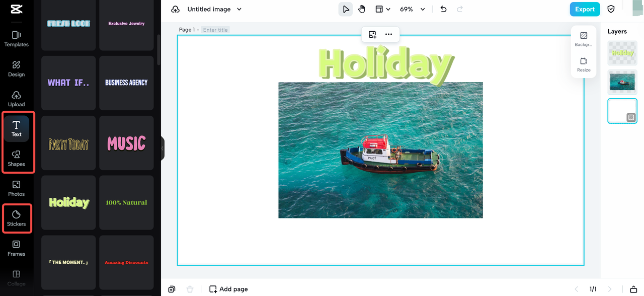The image size is (644, 296).
Task: Open the Untitled image name dropdown
Action: [x=214, y=9]
